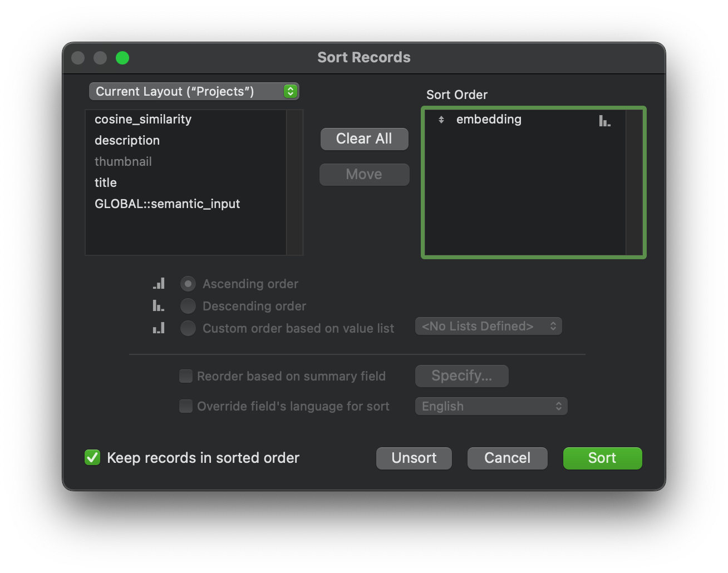Click the descending order bar icon
728x573 pixels.
point(159,306)
